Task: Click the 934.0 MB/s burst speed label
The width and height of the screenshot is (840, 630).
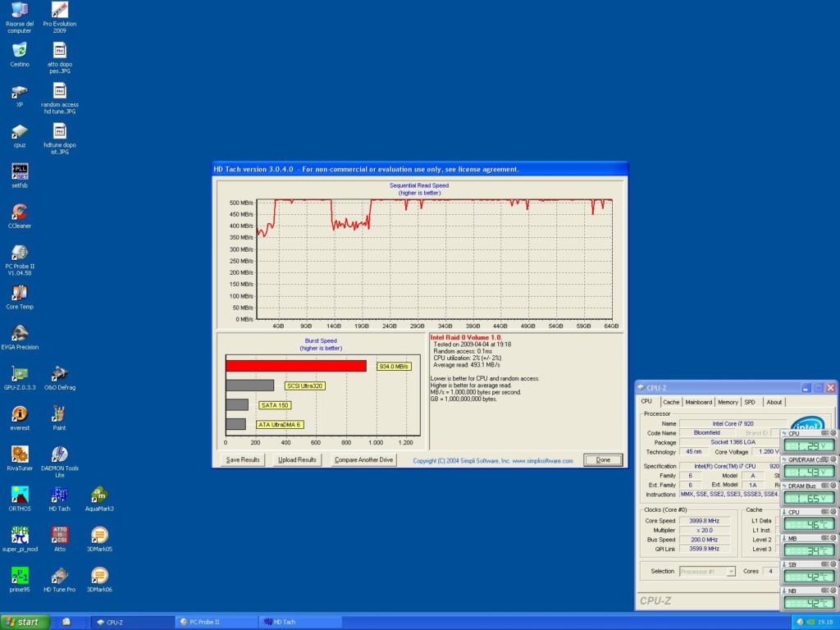Action: (x=394, y=367)
